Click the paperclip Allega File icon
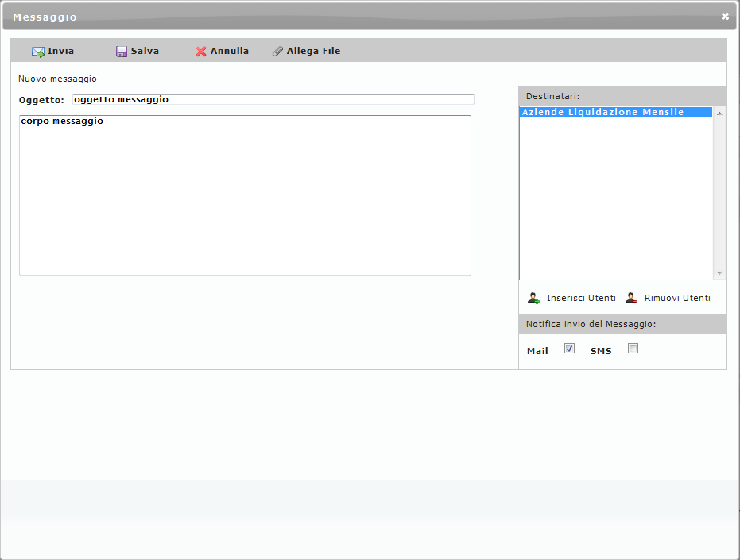 coord(277,52)
